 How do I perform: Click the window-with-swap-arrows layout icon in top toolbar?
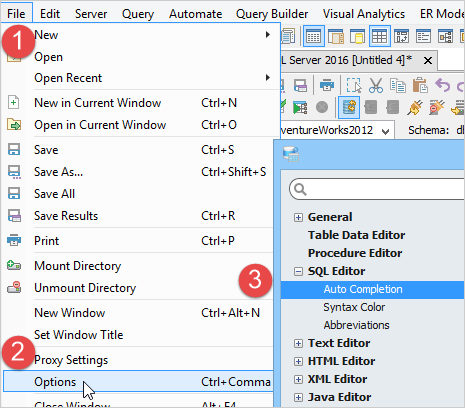coord(401,36)
